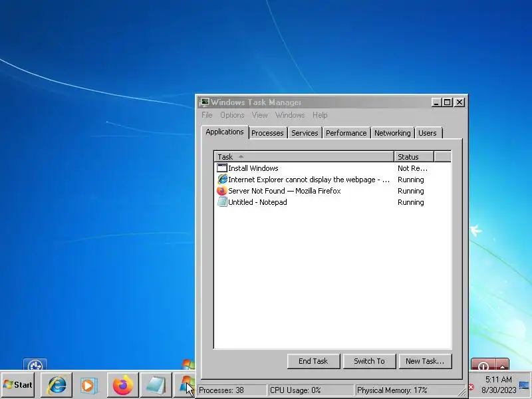
Task: Open the Options menu
Action: point(232,115)
